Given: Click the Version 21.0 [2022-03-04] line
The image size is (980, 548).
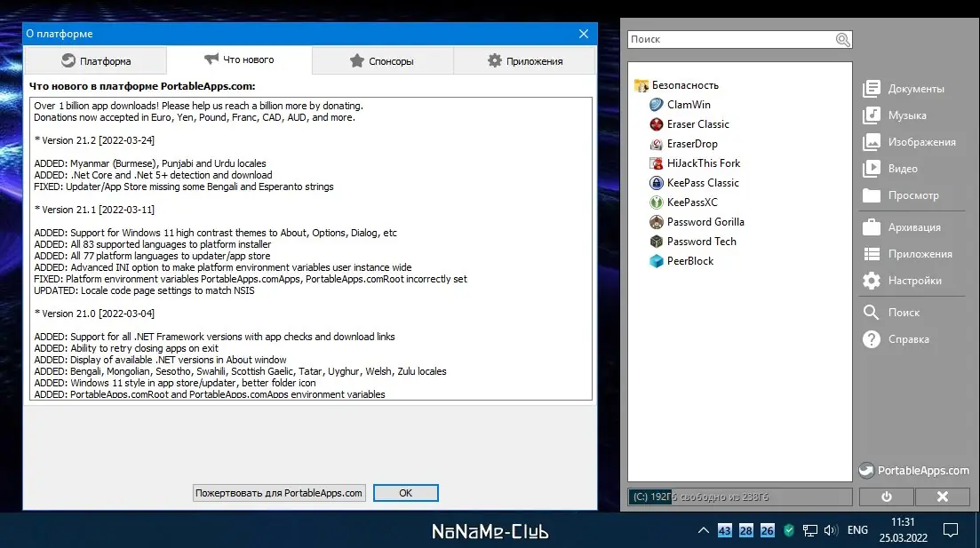Looking at the screenshot, I should click(x=94, y=314).
